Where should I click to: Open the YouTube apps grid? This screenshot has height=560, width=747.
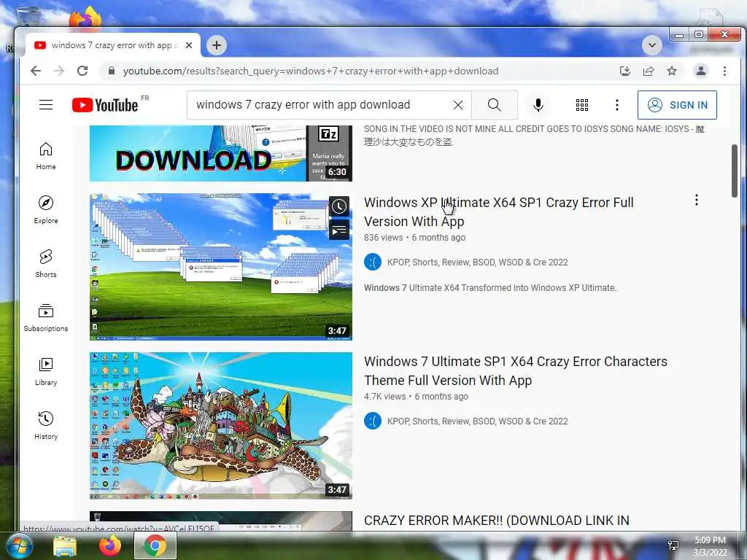[x=581, y=105]
